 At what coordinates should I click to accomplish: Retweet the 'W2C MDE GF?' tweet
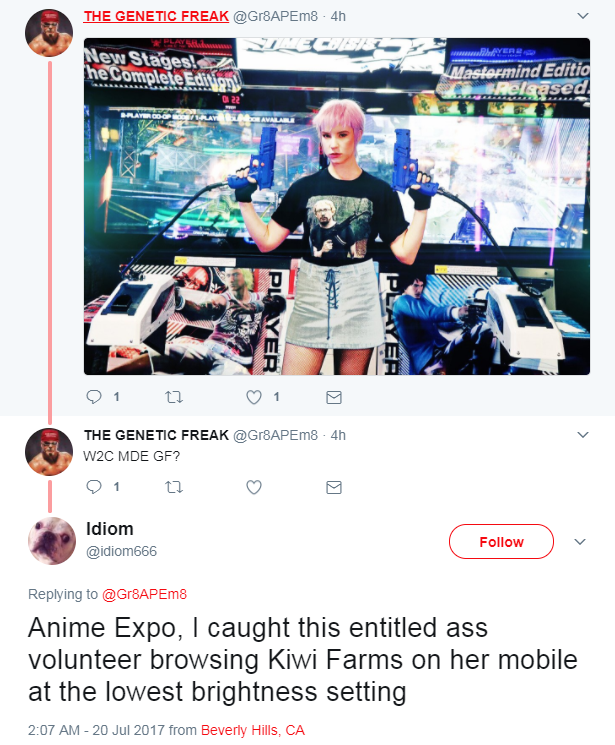(174, 487)
